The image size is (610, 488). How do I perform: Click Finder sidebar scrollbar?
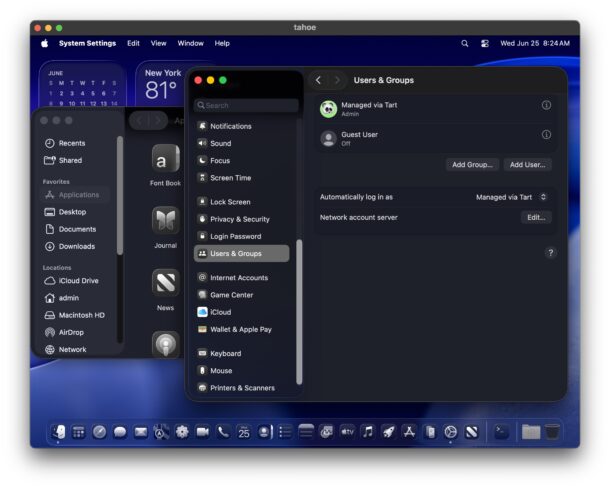[x=120, y=195]
